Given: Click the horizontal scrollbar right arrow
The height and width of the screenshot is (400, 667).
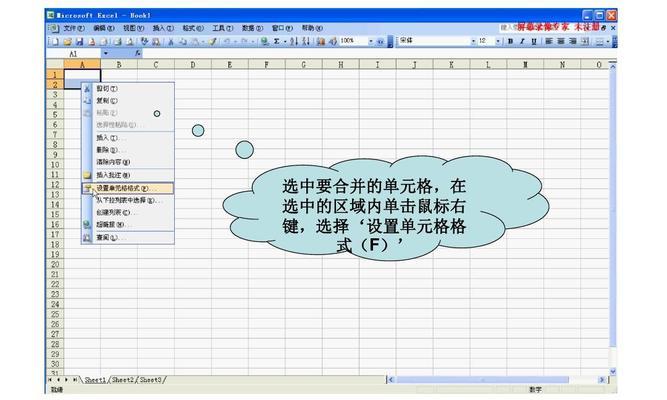Looking at the screenshot, I should click(601, 380).
